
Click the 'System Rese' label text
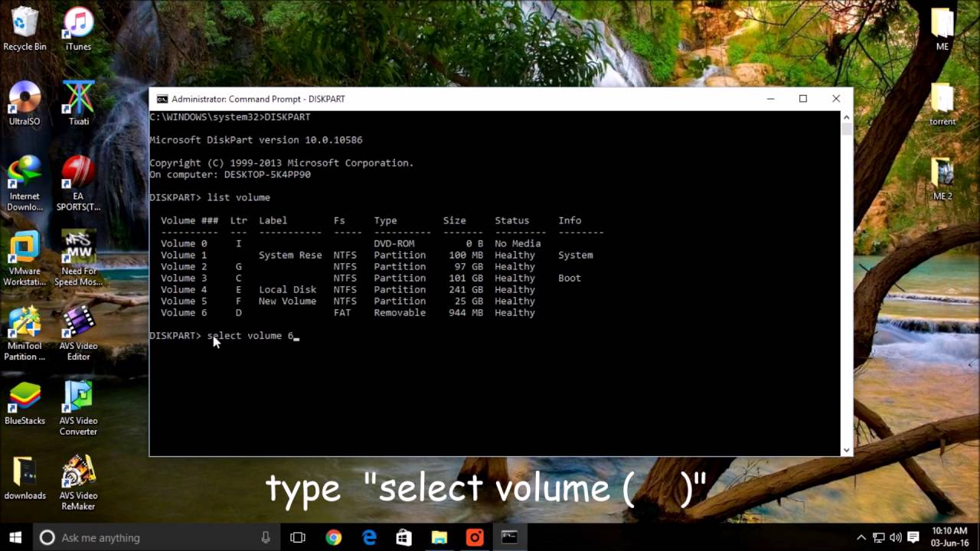point(290,255)
